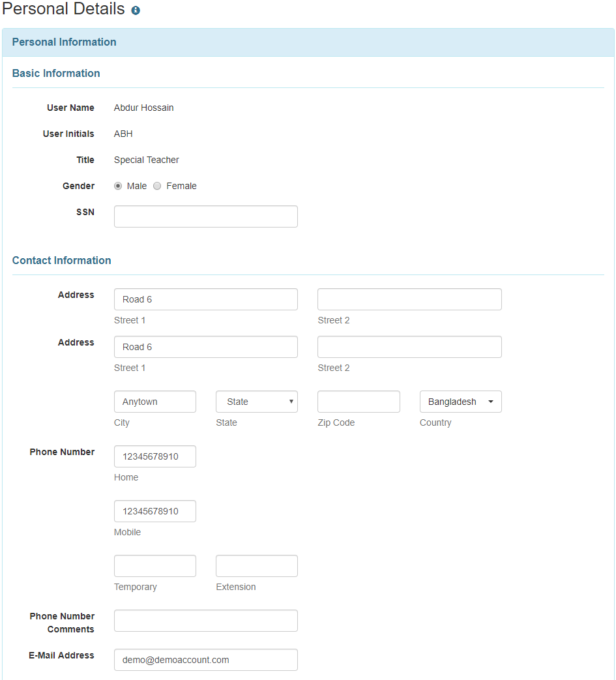Click the Contact Information section heading

tap(61, 260)
